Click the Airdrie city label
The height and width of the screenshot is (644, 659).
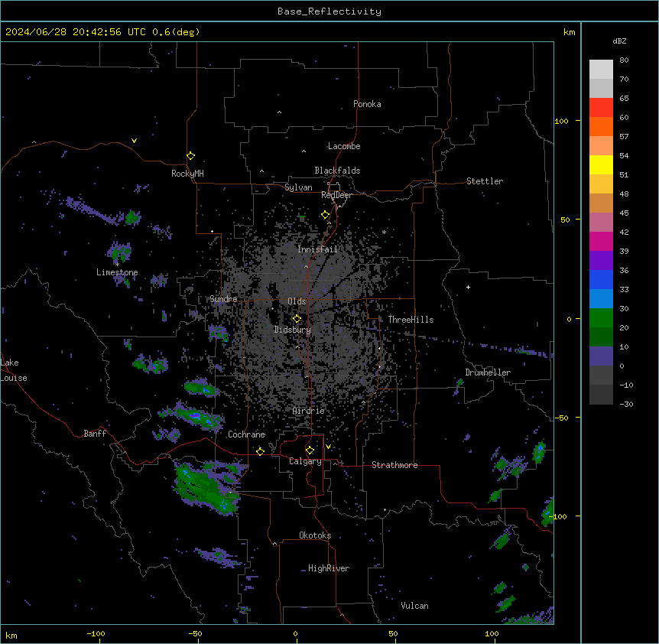[309, 411]
